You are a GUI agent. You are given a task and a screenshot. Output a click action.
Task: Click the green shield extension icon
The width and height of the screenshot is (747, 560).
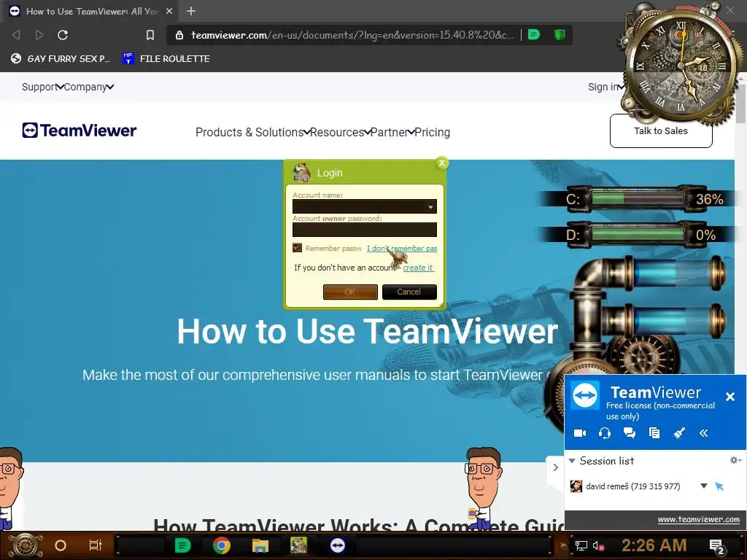(560, 34)
